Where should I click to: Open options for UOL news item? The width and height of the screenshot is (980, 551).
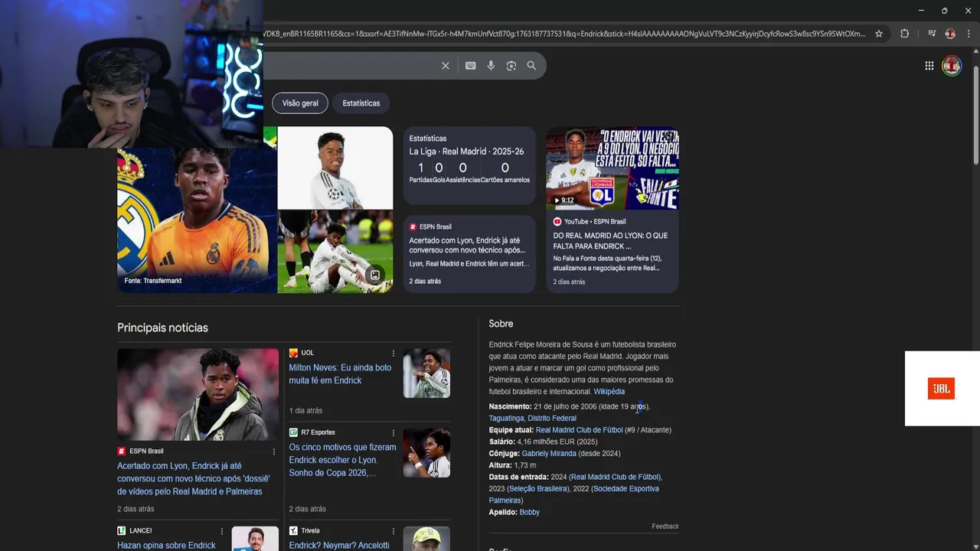click(x=394, y=354)
